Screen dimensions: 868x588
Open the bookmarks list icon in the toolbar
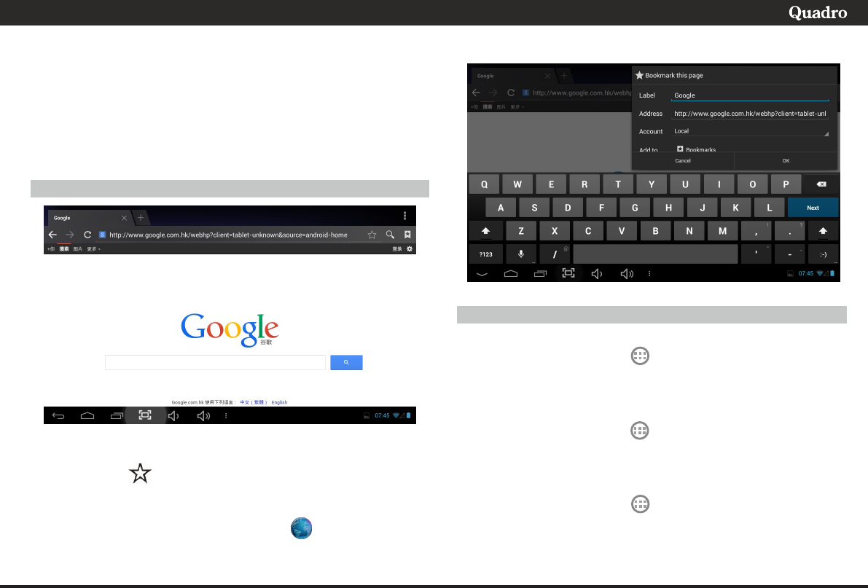pyautogui.click(x=407, y=235)
